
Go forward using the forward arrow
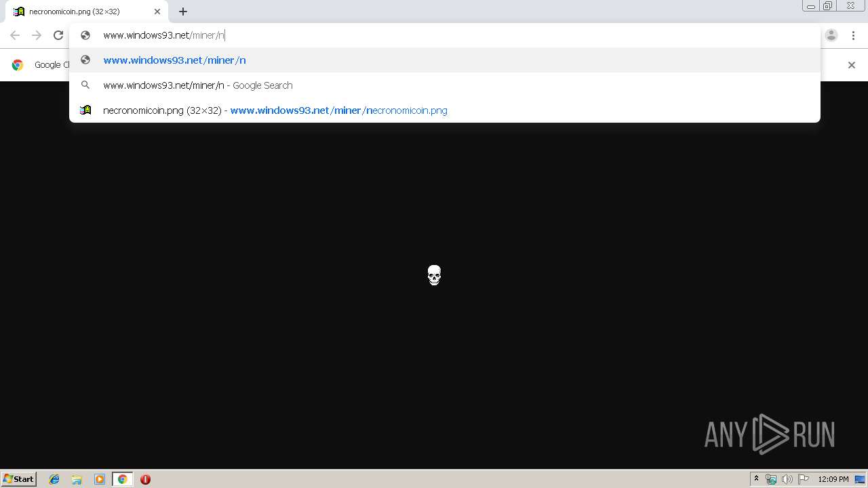[x=37, y=35]
